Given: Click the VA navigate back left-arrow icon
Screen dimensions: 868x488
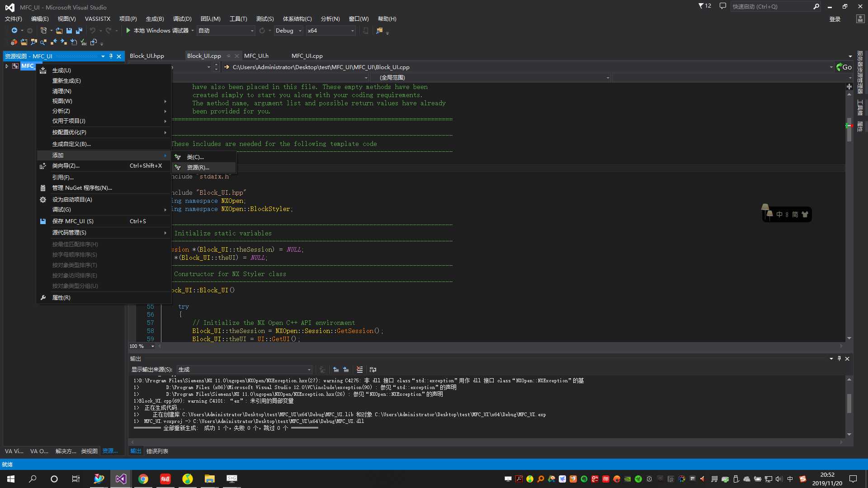Looking at the screenshot, I should [54, 42].
